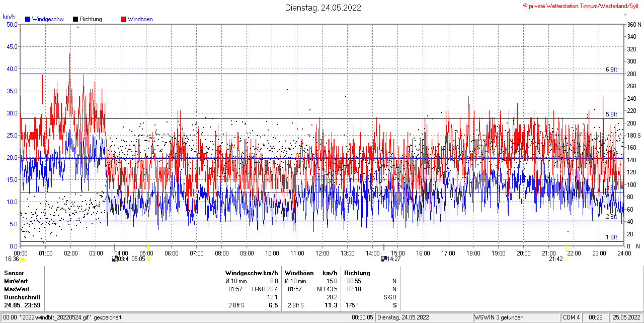Click the sunset icon next to 21:42
The image size is (644, 323).
(x=566, y=259)
